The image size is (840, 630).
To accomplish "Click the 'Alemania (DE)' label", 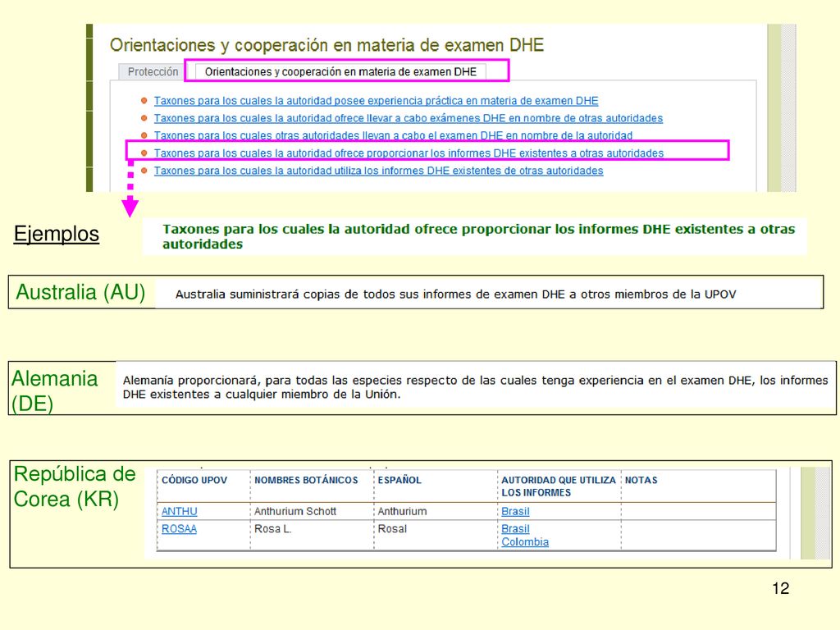I will [x=54, y=390].
